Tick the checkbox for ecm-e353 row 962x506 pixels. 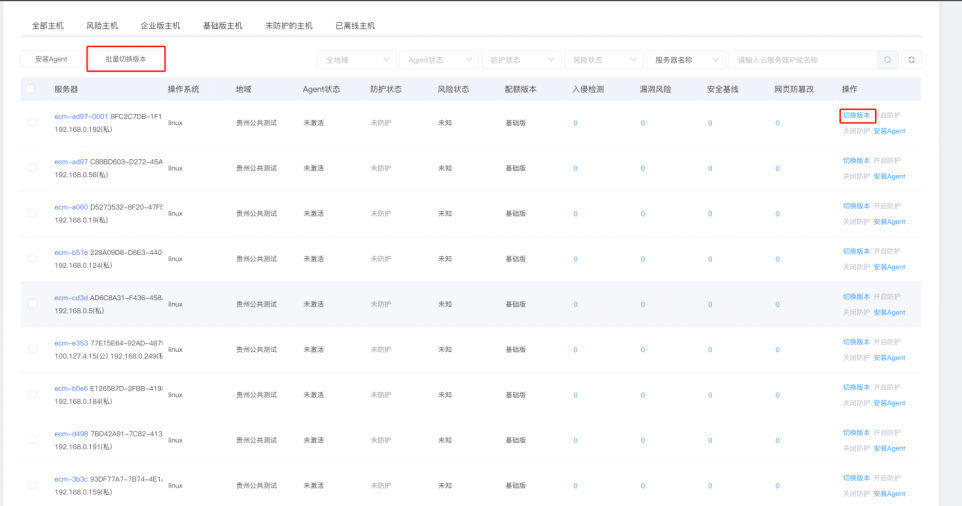pos(33,350)
